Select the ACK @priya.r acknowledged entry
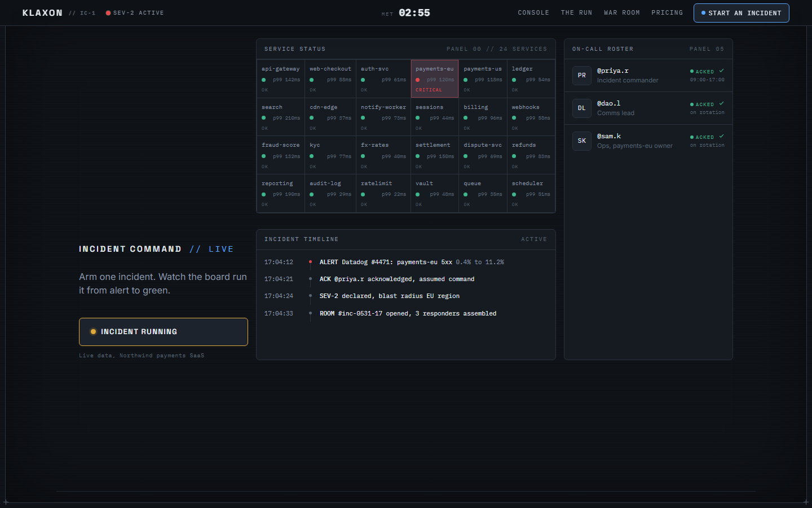Viewport: 812px width, 508px height. coord(405,279)
